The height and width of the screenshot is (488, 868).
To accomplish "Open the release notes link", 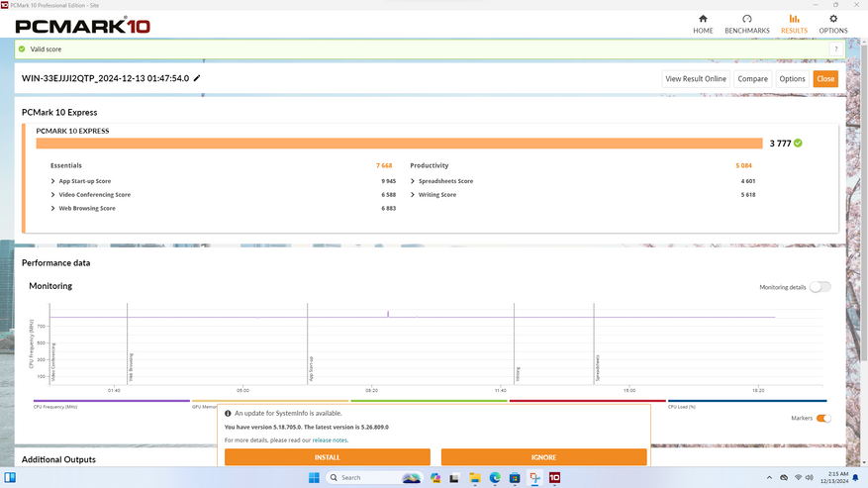I will [x=330, y=439].
